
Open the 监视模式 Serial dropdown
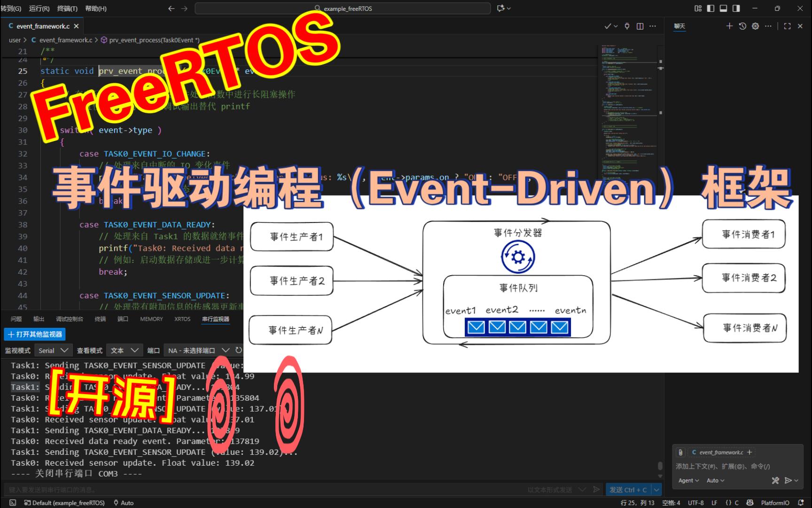click(53, 350)
